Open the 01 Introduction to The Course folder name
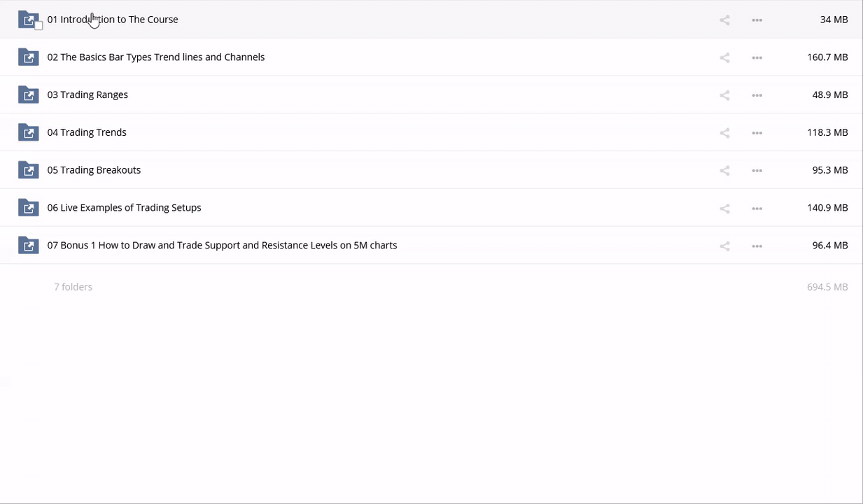The width and height of the screenshot is (863, 504). point(113,20)
